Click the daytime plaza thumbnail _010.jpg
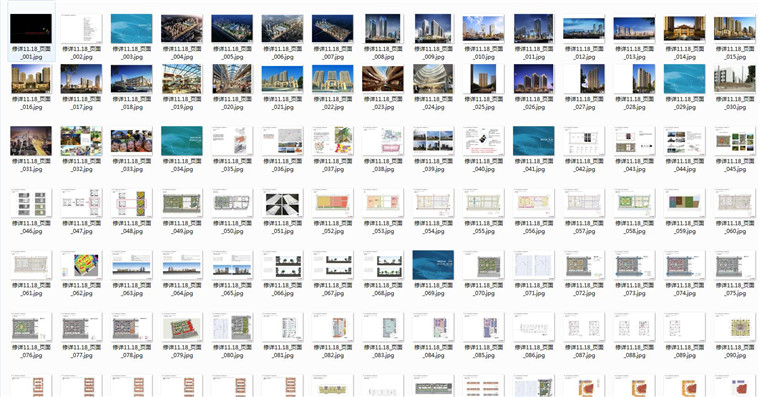 [483, 29]
